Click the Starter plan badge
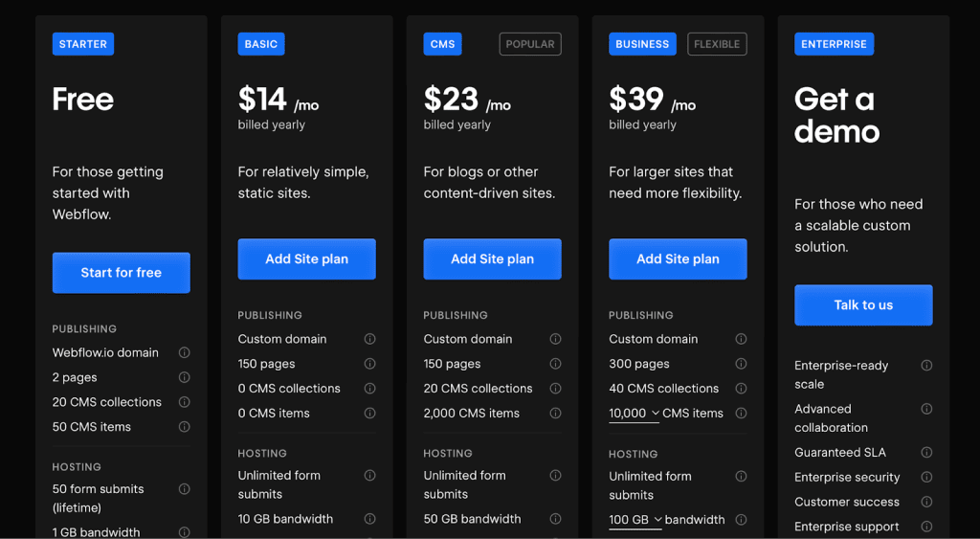 click(83, 44)
